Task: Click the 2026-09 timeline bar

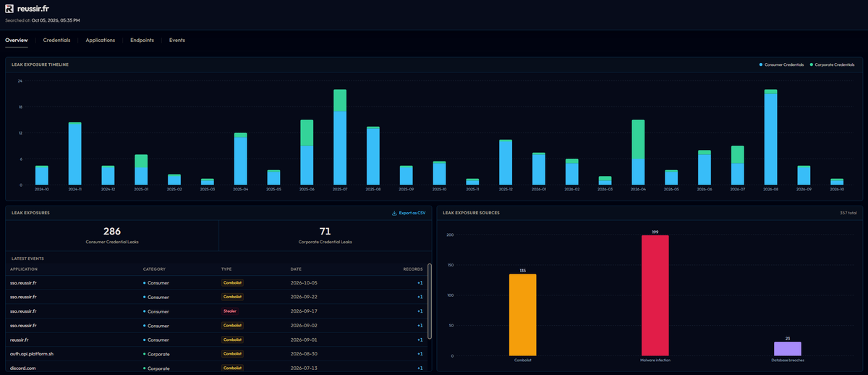Action: click(x=804, y=175)
